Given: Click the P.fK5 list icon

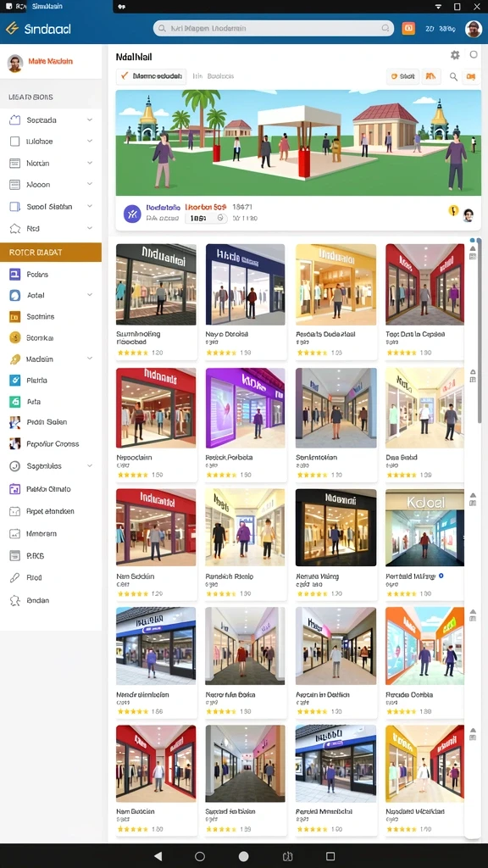Looking at the screenshot, I should [x=15, y=555].
